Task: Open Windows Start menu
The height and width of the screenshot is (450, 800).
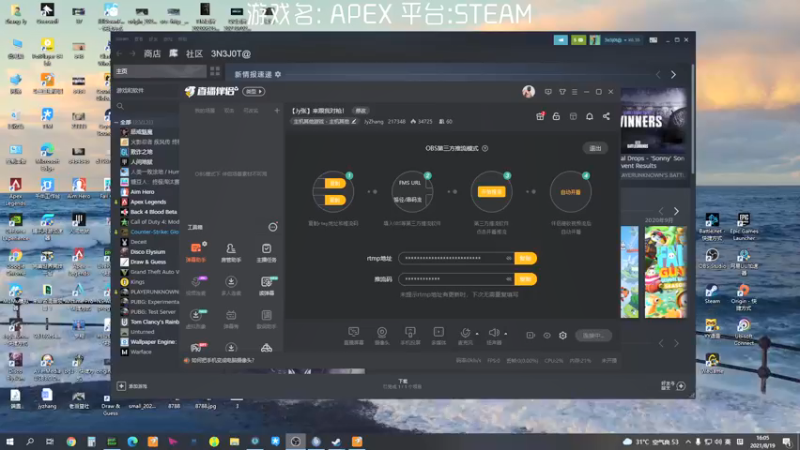Action: 10,441
